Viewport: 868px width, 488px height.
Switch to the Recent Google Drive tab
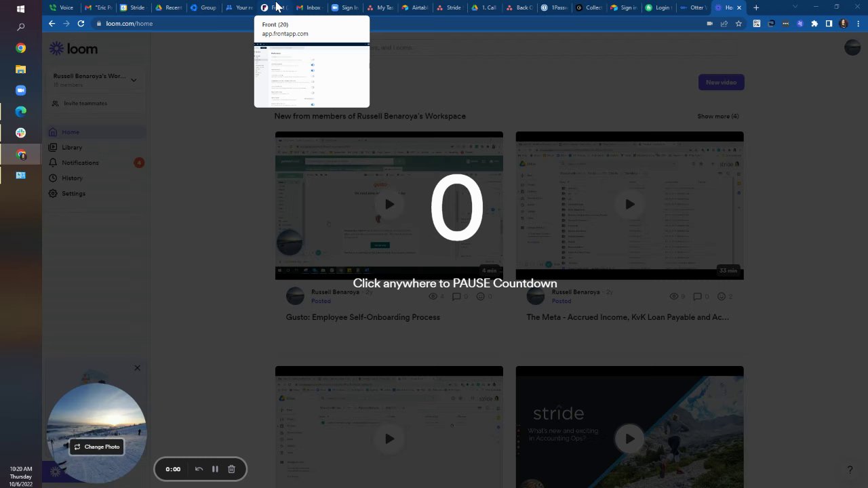click(x=169, y=7)
